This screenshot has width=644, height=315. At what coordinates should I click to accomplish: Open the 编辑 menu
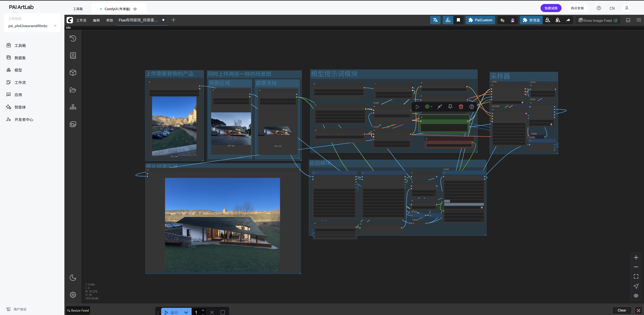tap(96, 20)
